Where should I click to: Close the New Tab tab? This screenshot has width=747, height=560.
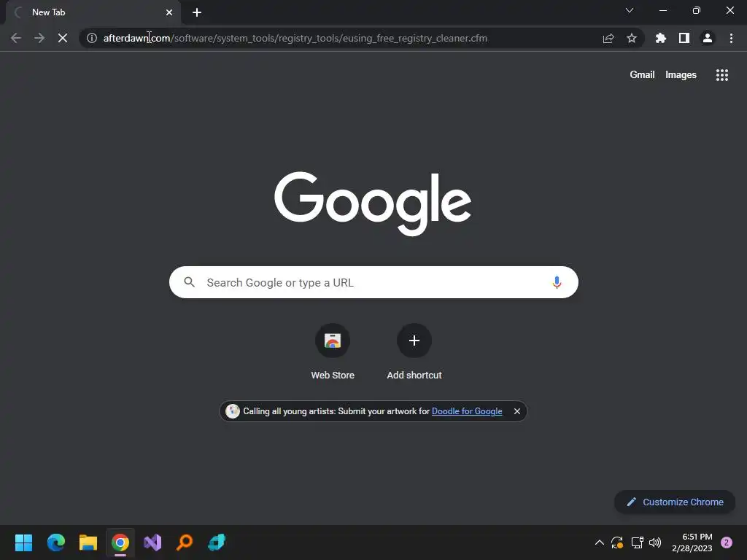pos(169,12)
